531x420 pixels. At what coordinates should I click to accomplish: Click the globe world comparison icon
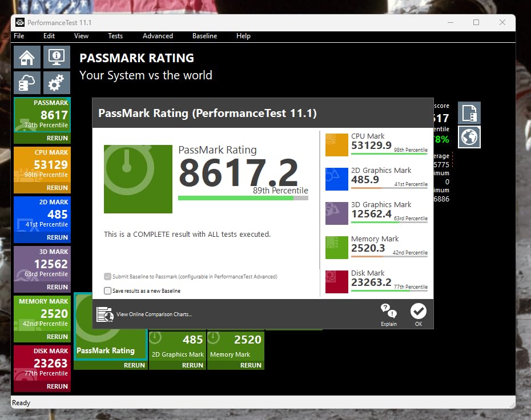point(469,137)
